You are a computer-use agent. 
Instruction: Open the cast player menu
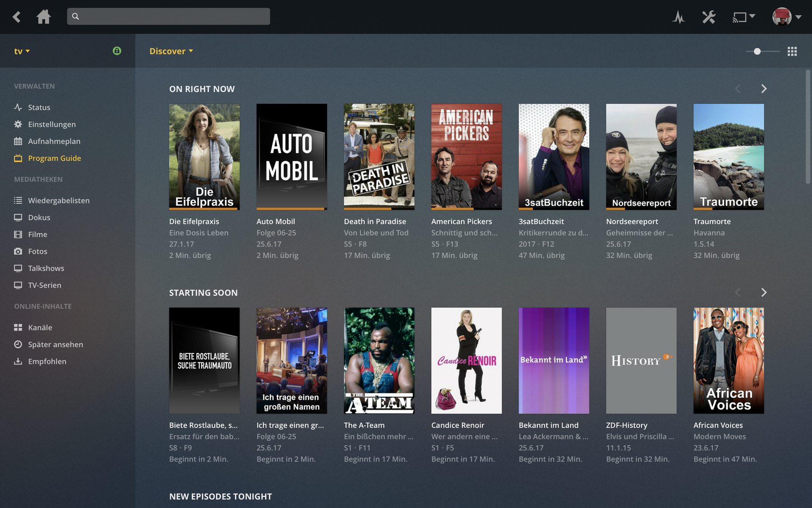(x=743, y=17)
